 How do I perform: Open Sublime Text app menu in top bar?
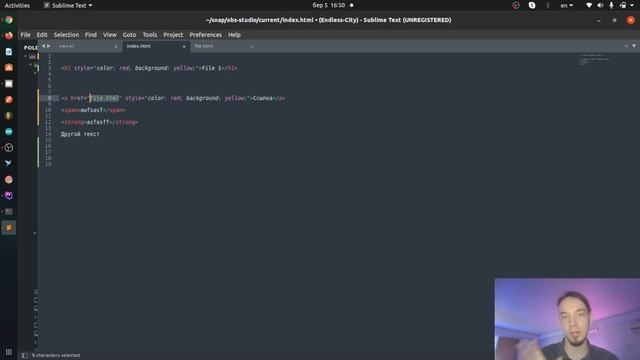point(68,5)
